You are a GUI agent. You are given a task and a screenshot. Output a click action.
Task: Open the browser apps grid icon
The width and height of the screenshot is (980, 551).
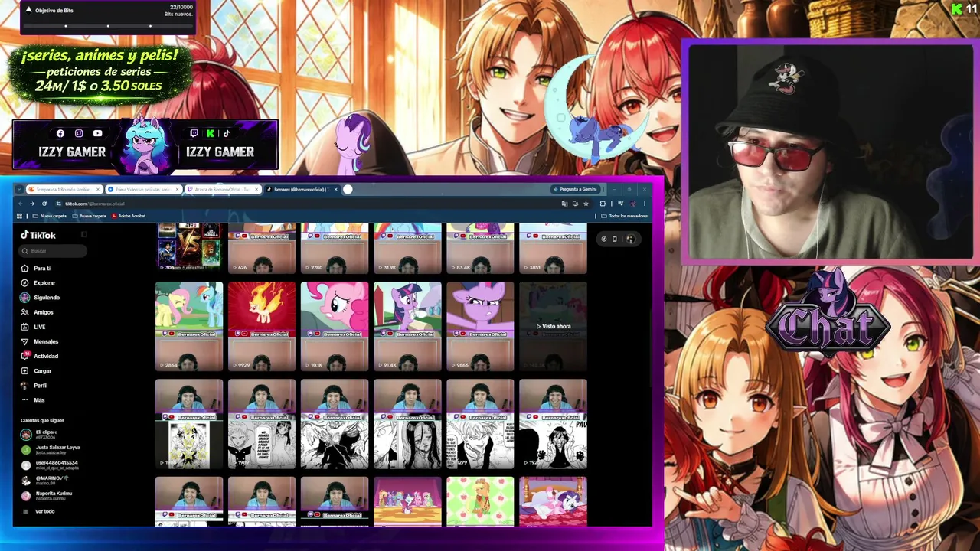[x=19, y=216]
